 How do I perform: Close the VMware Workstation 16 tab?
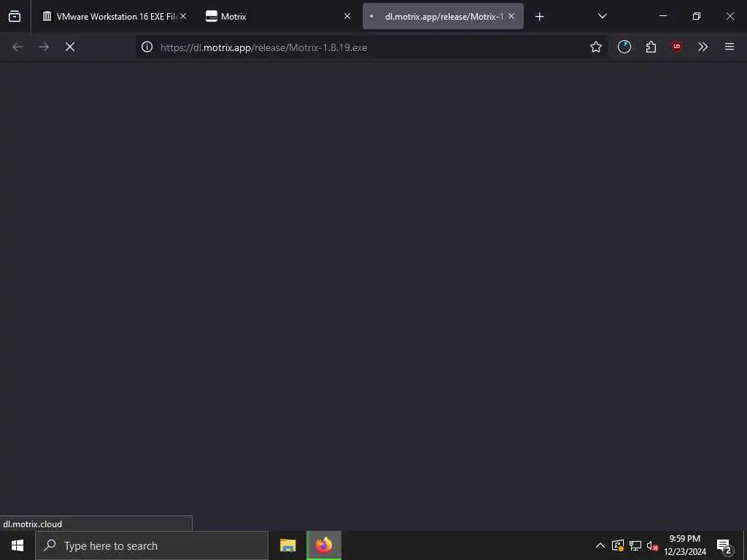click(x=183, y=16)
